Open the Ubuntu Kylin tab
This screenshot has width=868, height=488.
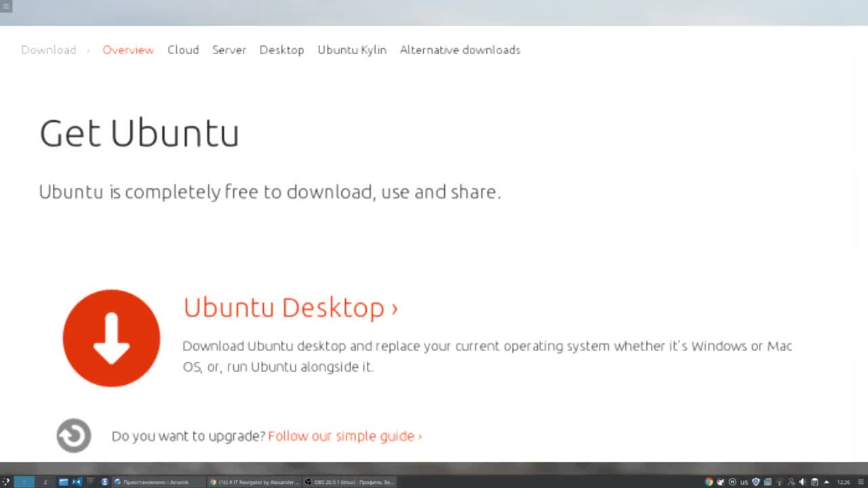click(x=352, y=50)
